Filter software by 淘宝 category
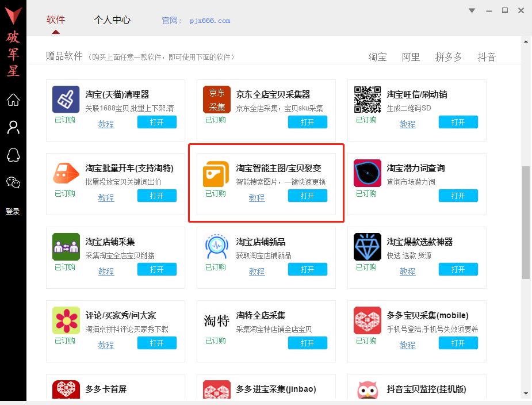This screenshot has width=532, height=405. [x=378, y=57]
